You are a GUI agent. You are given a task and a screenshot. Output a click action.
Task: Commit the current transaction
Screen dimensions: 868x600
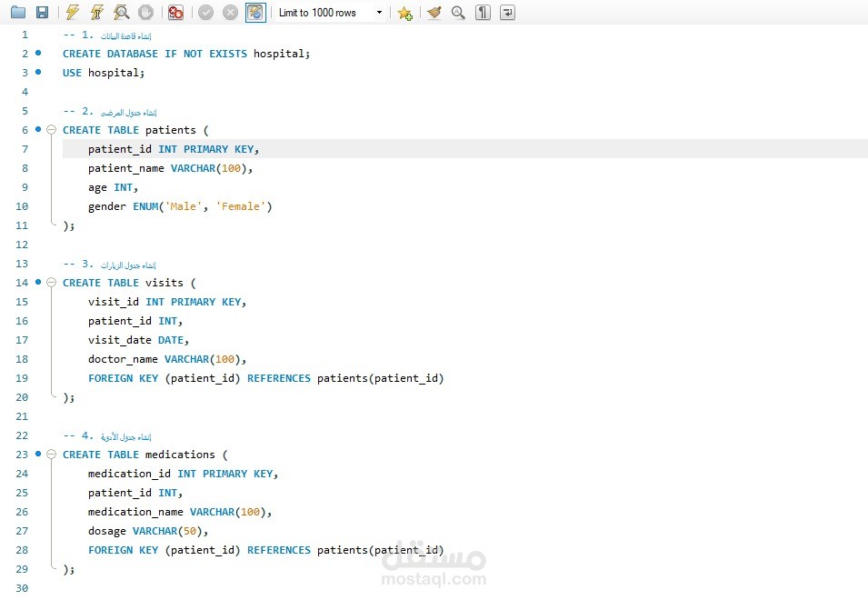[205, 12]
